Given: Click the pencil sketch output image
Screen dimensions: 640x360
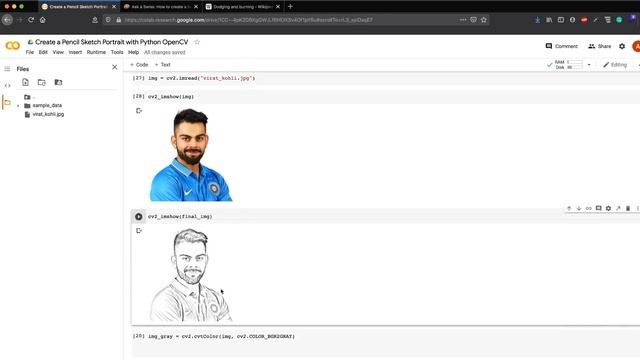Looking at the screenshot, I should pos(191,275).
